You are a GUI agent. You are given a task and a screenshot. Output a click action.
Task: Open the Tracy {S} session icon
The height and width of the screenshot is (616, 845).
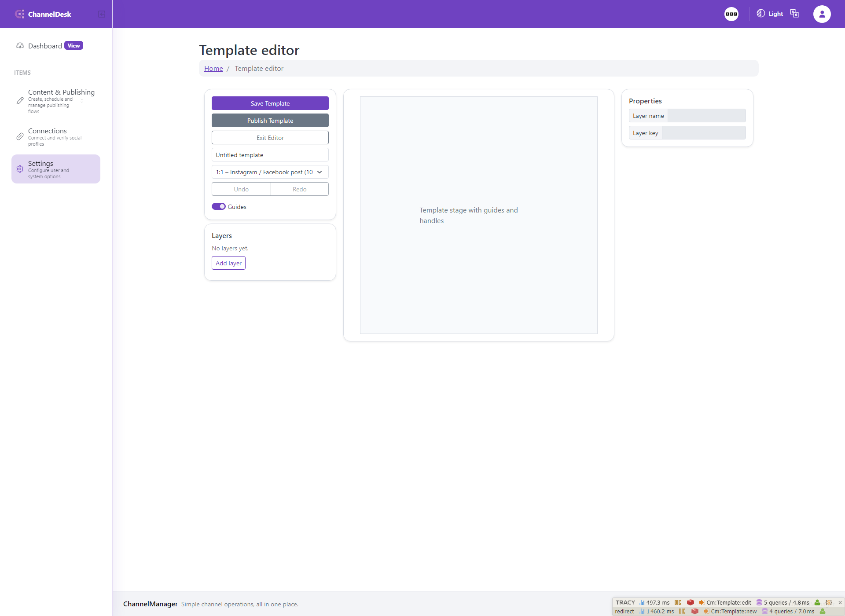click(829, 602)
